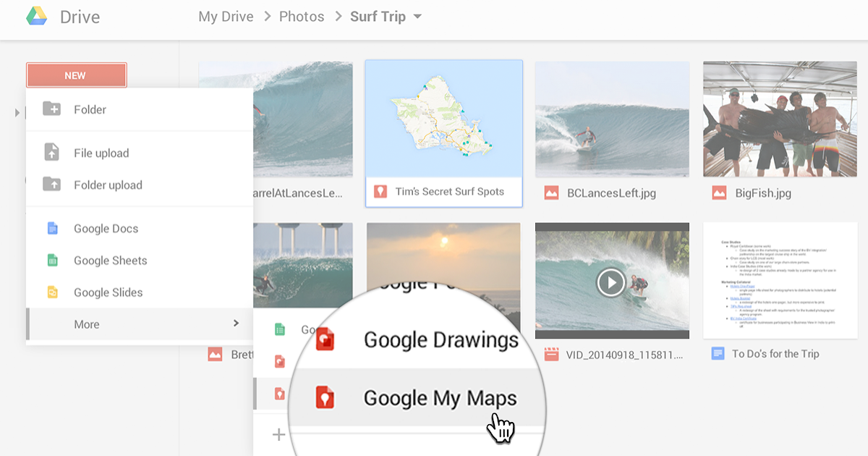Go to My Drive breadcrumb
The width and height of the screenshot is (868, 456).
click(x=227, y=17)
